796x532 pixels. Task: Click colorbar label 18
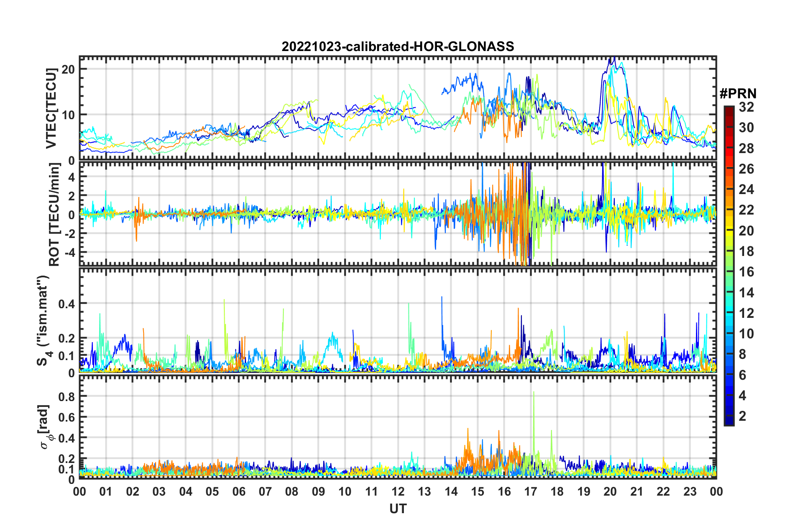coord(747,251)
